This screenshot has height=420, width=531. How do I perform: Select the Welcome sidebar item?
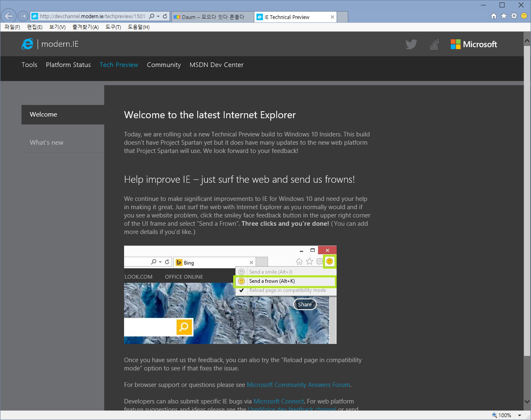[x=63, y=115]
